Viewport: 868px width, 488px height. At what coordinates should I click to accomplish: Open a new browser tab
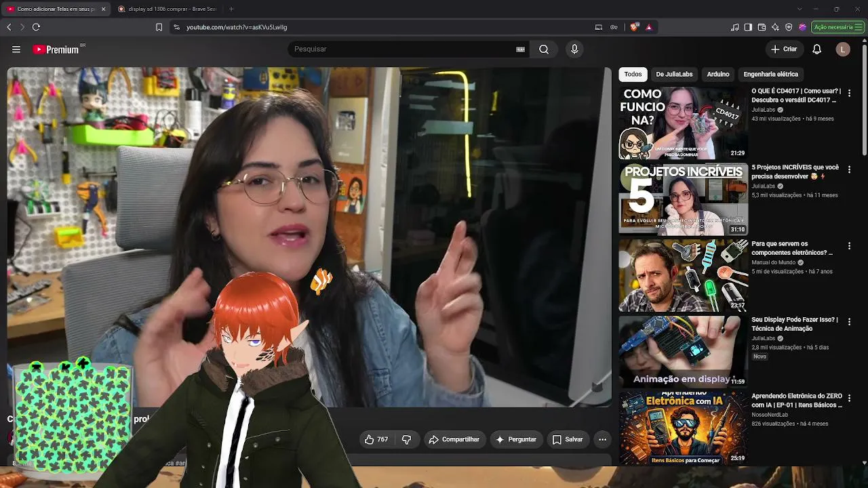point(231,9)
